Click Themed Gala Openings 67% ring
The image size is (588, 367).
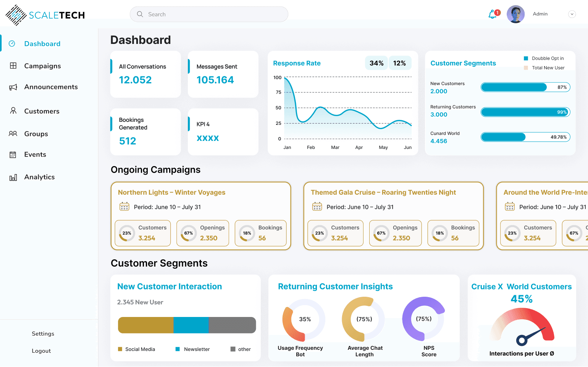381,233
